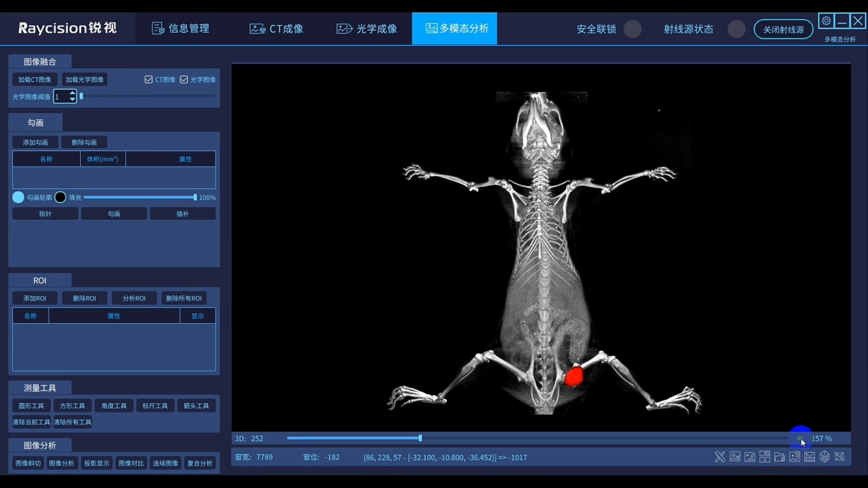The height and width of the screenshot is (488, 868).
Task: Click the 3D cube rendering icon
Action: pos(824,457)
